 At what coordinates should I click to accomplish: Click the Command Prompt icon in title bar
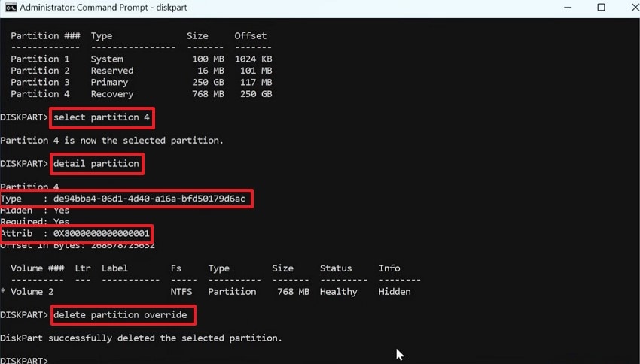[x=11, y=8]
